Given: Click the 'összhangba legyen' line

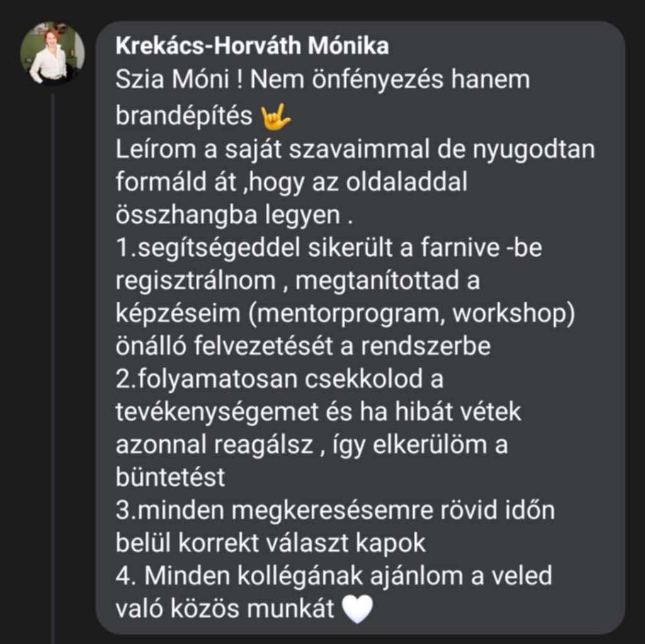Looking at the screenshot, I should click(234, 215).
